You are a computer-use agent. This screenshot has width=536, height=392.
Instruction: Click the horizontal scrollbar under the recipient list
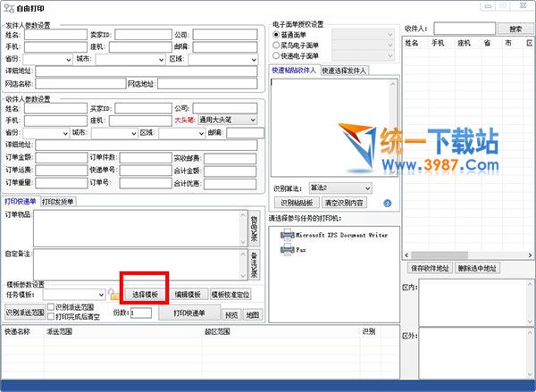pyautogui.click(x=468, y=255)
